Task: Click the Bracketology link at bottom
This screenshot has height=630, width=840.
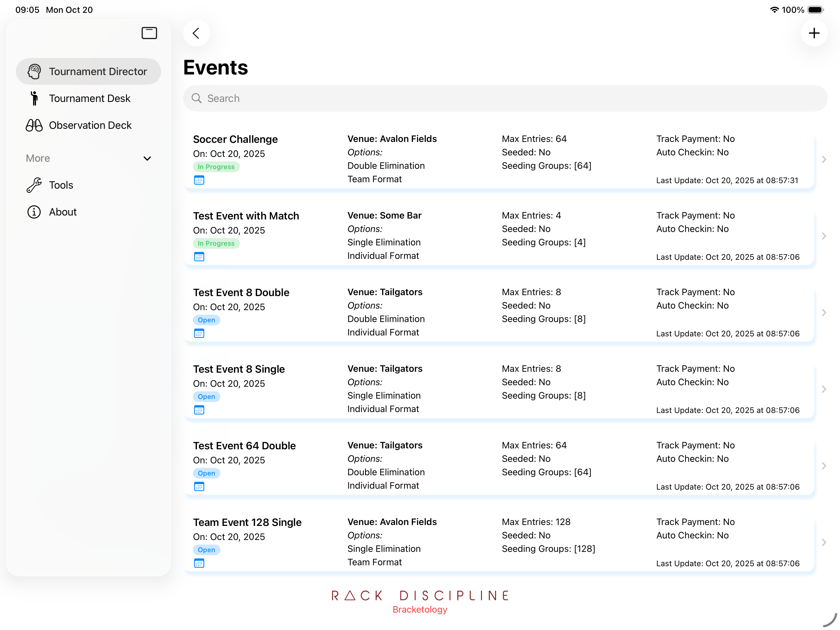Action: pos(420,609)
